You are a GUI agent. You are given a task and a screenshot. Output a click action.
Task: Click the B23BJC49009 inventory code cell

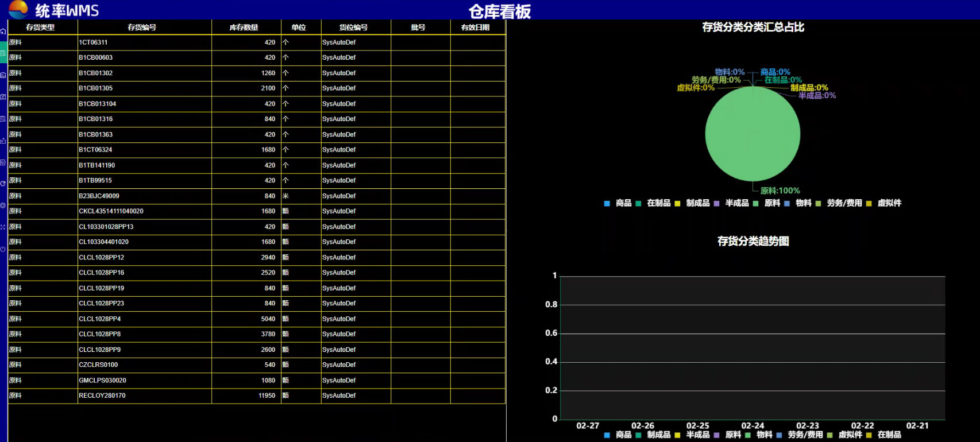[99, 196]
